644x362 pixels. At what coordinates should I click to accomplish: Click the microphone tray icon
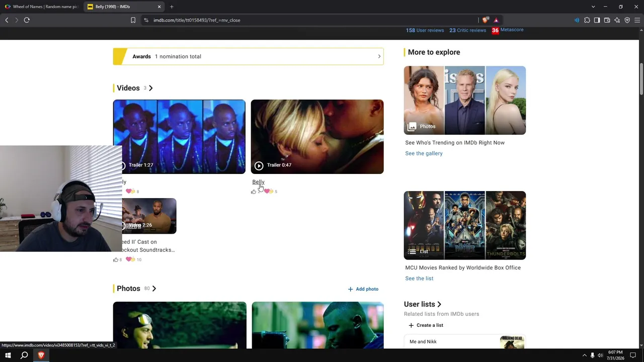(x=592, y=355)
